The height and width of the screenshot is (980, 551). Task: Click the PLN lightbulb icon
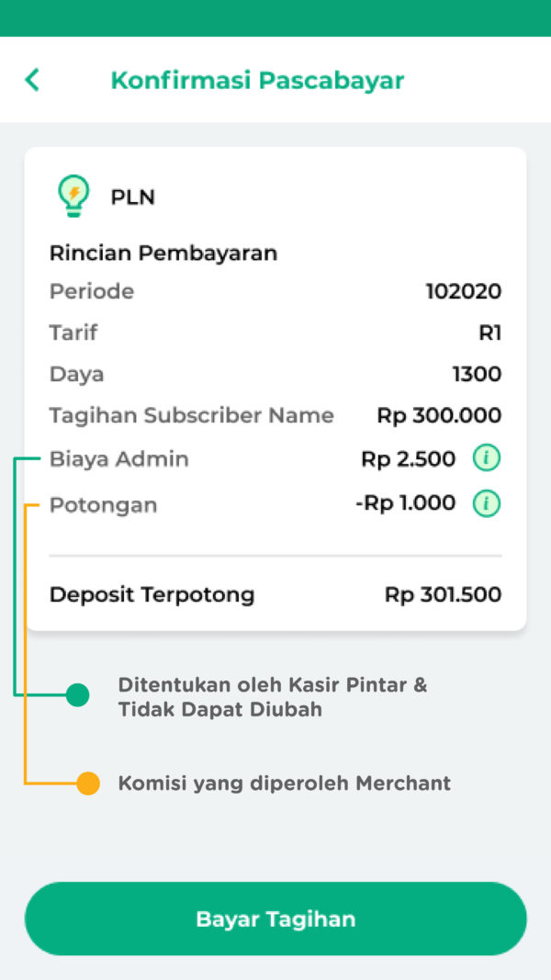coord(72,194)
